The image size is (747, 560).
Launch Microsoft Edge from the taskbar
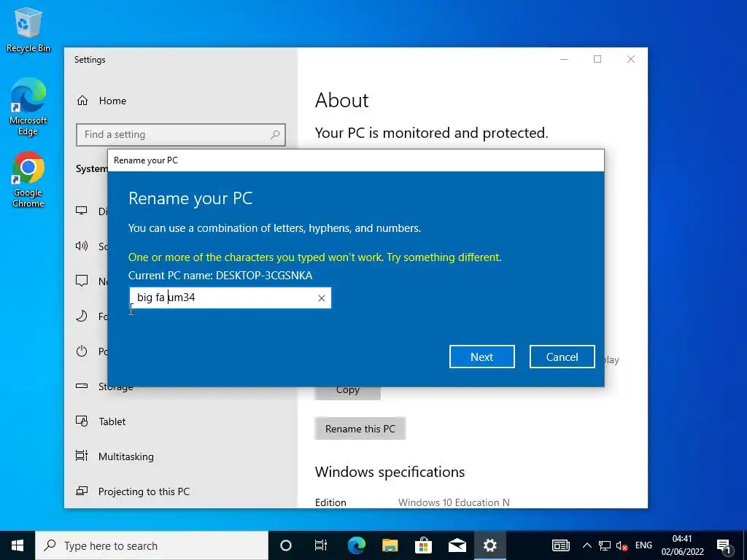[356, 545]
